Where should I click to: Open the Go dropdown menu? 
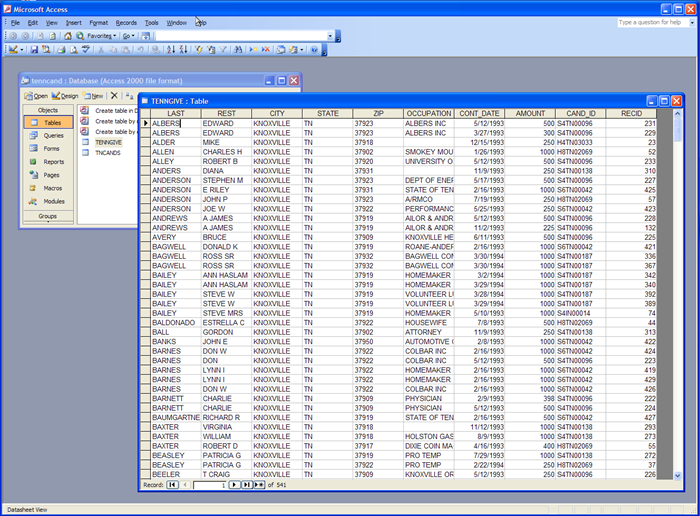pos(129,36)
